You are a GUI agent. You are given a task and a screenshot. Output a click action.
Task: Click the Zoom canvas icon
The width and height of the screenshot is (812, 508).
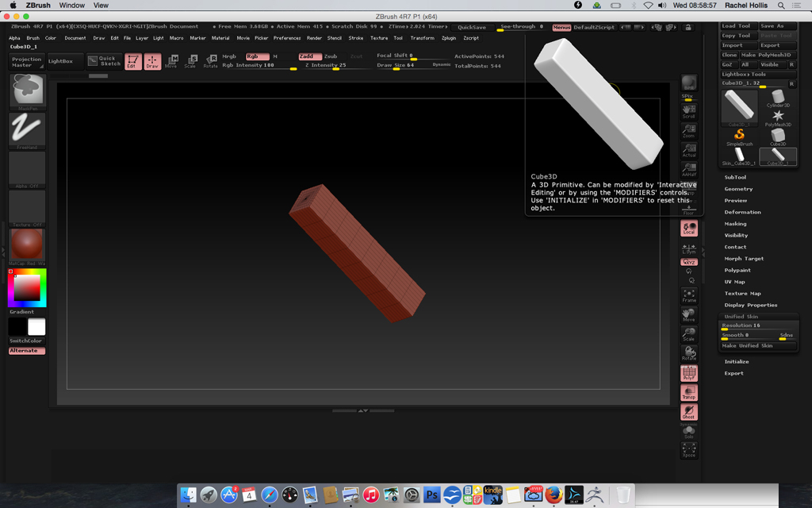pos(689,131)
